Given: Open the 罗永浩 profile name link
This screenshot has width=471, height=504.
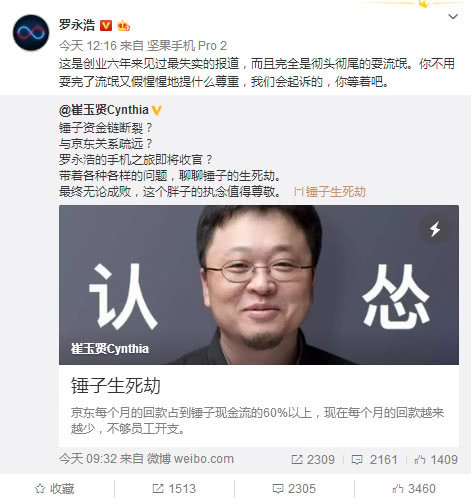Looking at the screenshot, I should pos(77,25).
